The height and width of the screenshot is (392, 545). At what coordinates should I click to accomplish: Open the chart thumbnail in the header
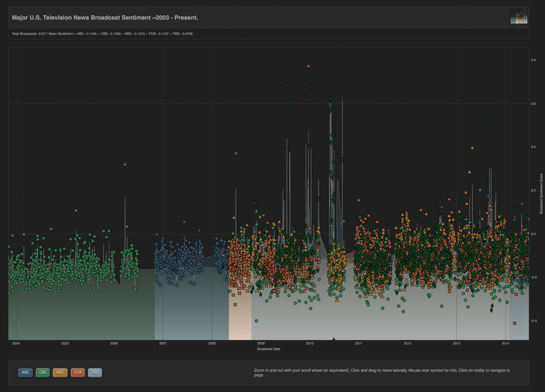coord(519,16)
